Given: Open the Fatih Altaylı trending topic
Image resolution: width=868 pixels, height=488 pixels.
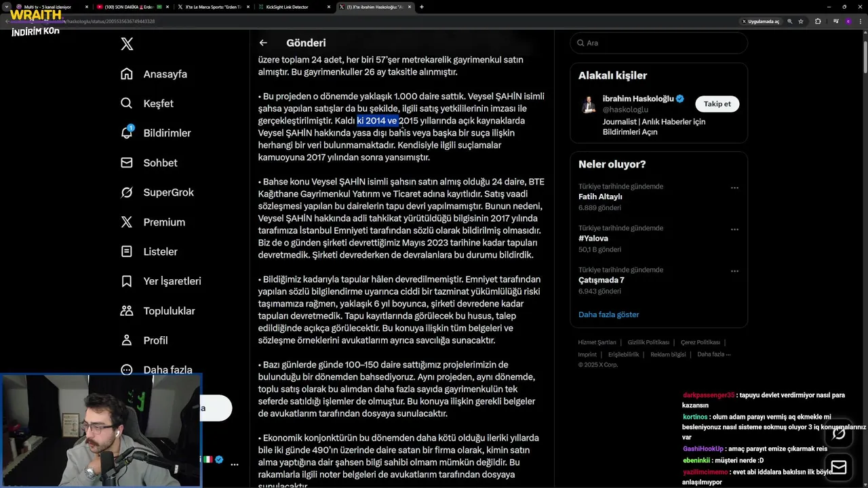Looking at the screenshot, I should pyautogui.click(x=600, y=197).
